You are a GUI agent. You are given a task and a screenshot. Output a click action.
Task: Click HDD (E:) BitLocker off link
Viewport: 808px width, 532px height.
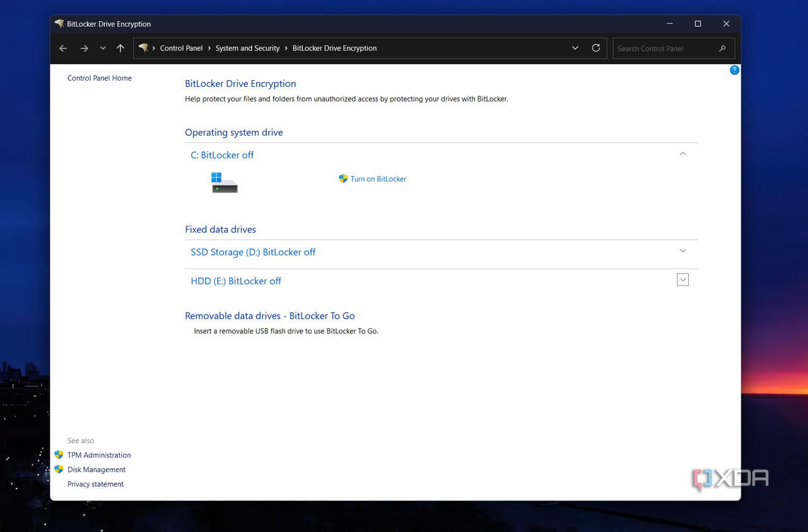(236, 281)
